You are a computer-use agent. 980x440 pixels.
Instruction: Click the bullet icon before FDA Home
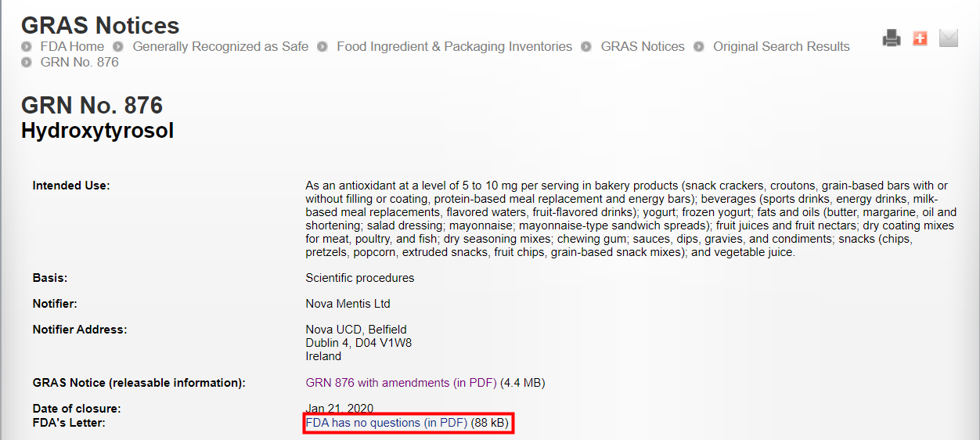click(27, 47)
